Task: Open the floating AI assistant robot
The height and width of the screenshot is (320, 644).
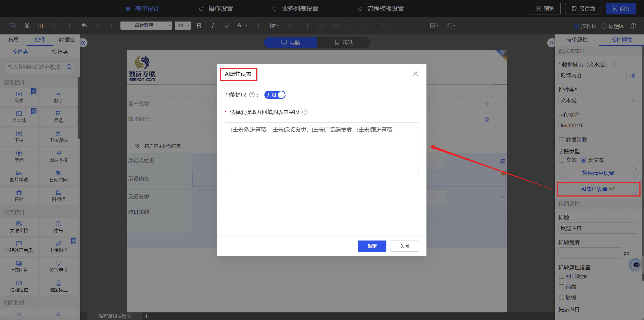Action: 636,265
